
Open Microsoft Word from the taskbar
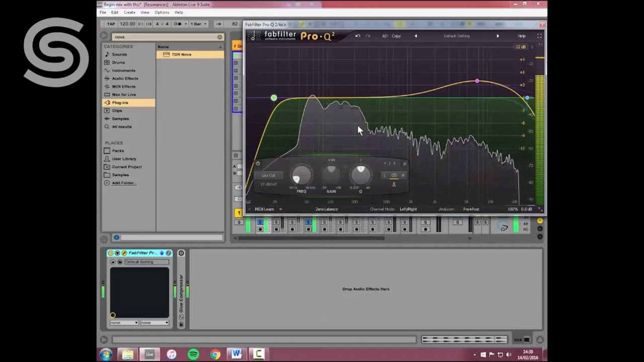[x=236, y=354]
